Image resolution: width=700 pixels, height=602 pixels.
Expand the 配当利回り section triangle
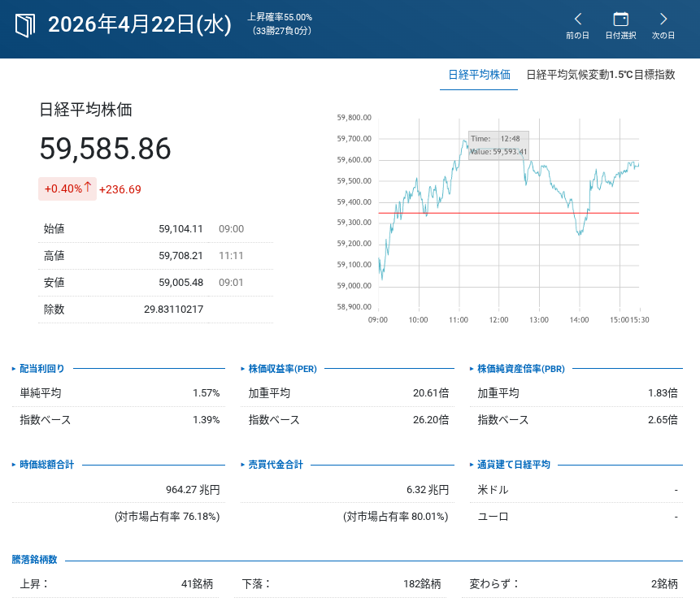[x=14, y=369]
